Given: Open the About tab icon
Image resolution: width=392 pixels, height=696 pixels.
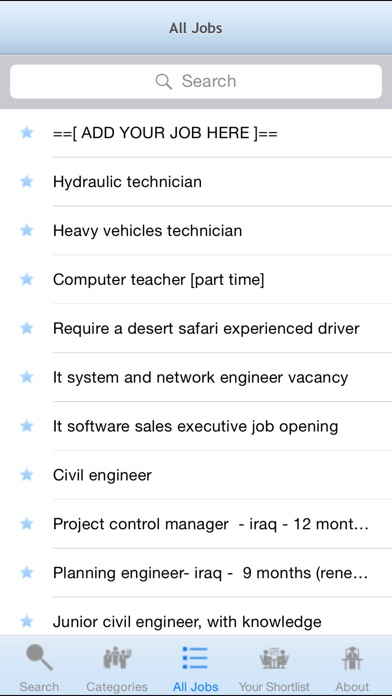Looking at the screenshot, I should click(x=352, y=658).
